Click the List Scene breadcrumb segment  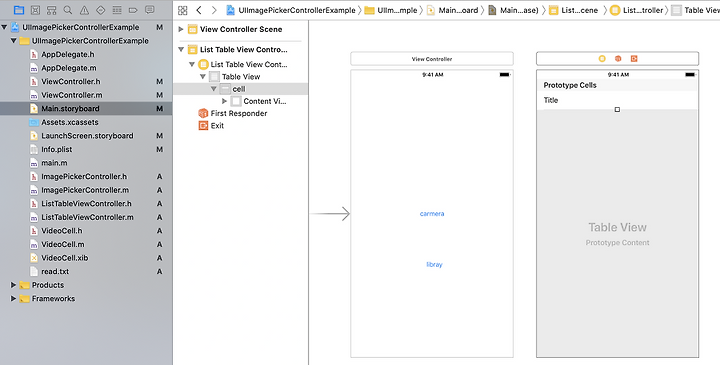pos(574,10)
